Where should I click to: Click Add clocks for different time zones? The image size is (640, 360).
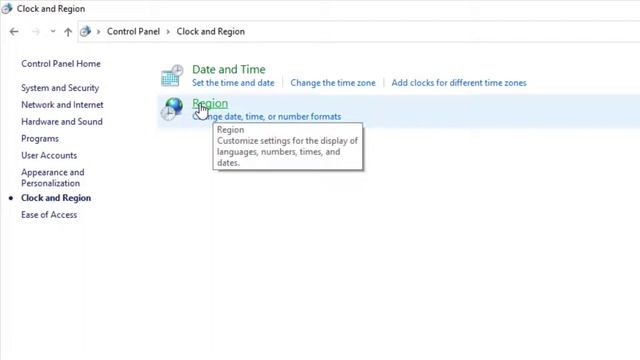point(459,82)
